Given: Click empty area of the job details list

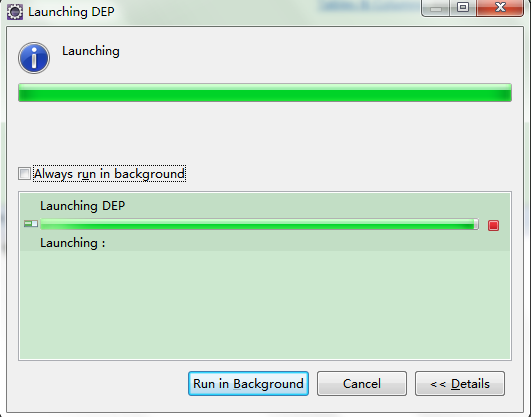Looking at the screenshot, I should [x=265, y=305].
